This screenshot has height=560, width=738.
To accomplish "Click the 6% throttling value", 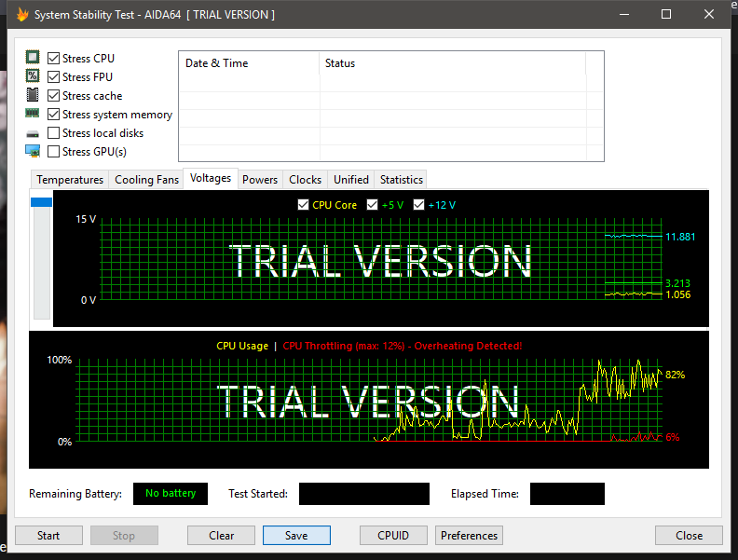I will click(673, 437).
